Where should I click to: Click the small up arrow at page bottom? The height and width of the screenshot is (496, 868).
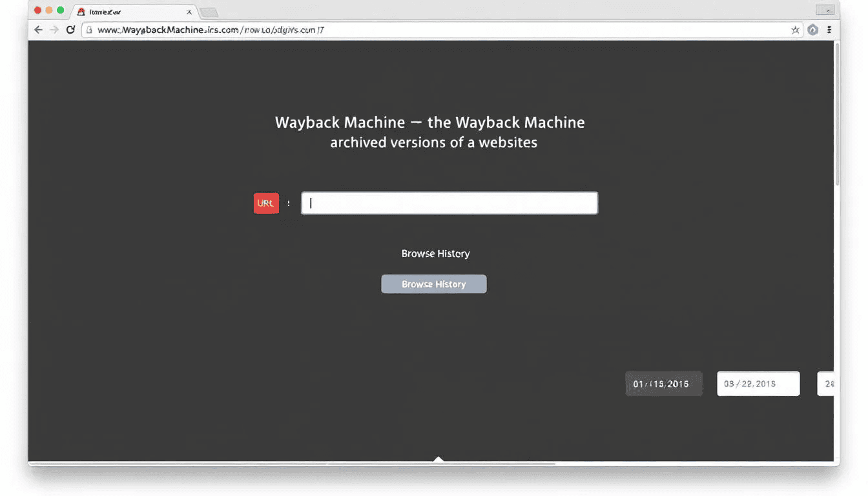pyautogui.click(x=439, y=459)
